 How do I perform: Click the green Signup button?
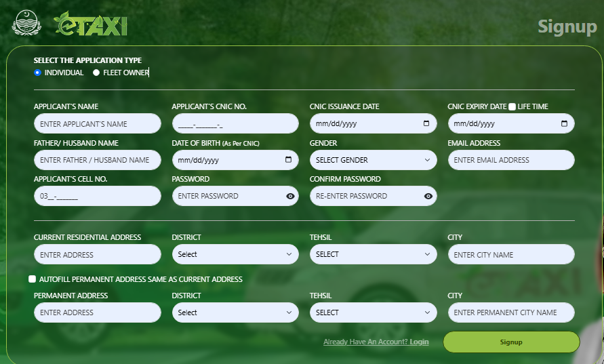click(x=511, y=342)
